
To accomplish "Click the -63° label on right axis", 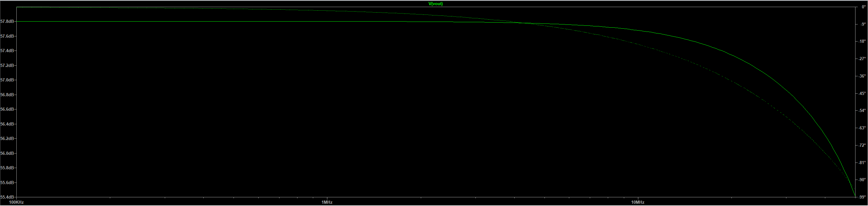I will pos(862,128).
